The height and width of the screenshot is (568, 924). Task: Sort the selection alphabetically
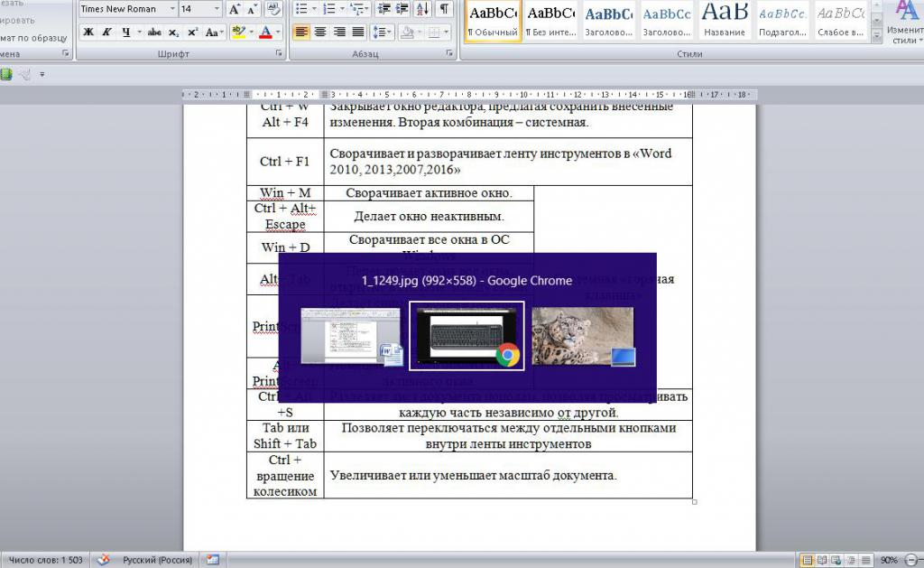point(421,9)
